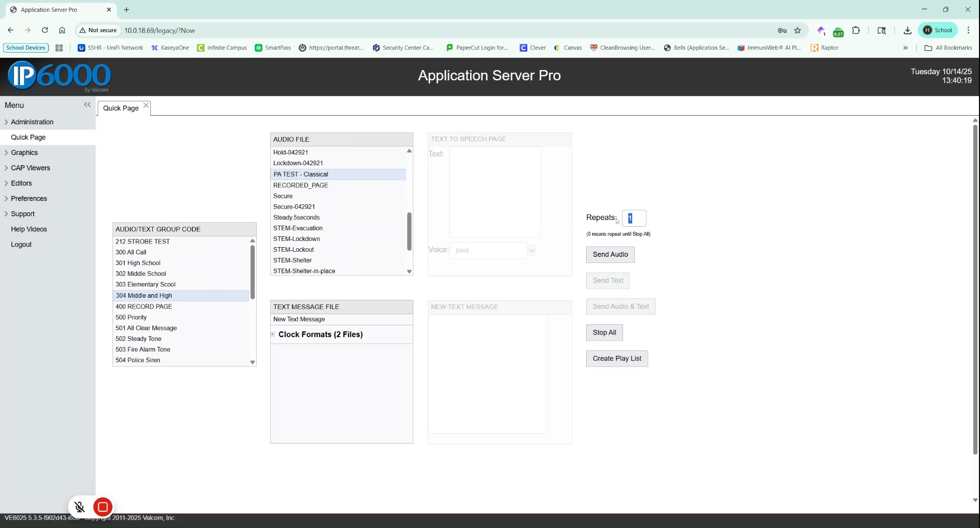
Task: Open the password manager key icon
Action: pyautogui.click(x=782, y=30)
